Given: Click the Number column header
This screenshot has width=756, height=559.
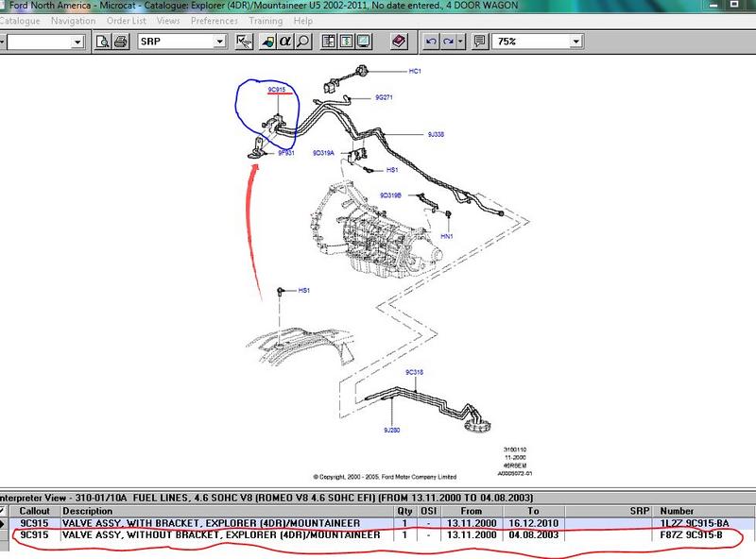Looking at the screenshot, I should 704,511.
